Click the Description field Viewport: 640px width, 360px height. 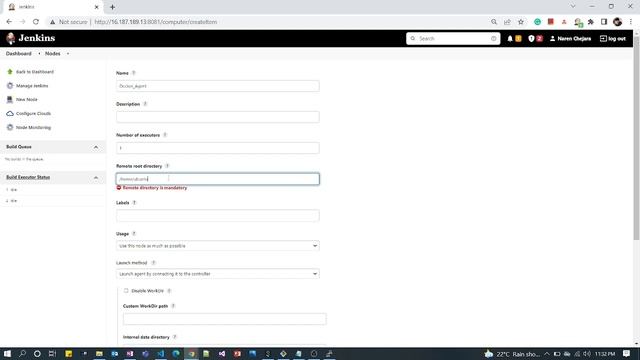(x=218, y=117)
